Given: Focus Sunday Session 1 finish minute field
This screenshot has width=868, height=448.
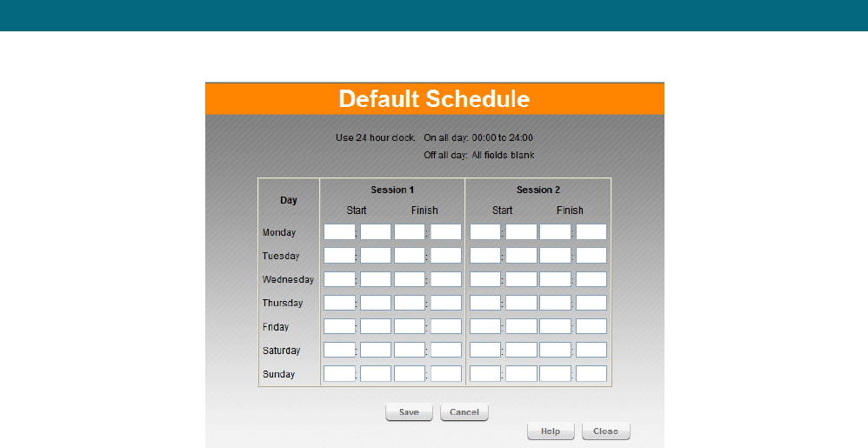Looking at the screenshot, I should (446, 374).
